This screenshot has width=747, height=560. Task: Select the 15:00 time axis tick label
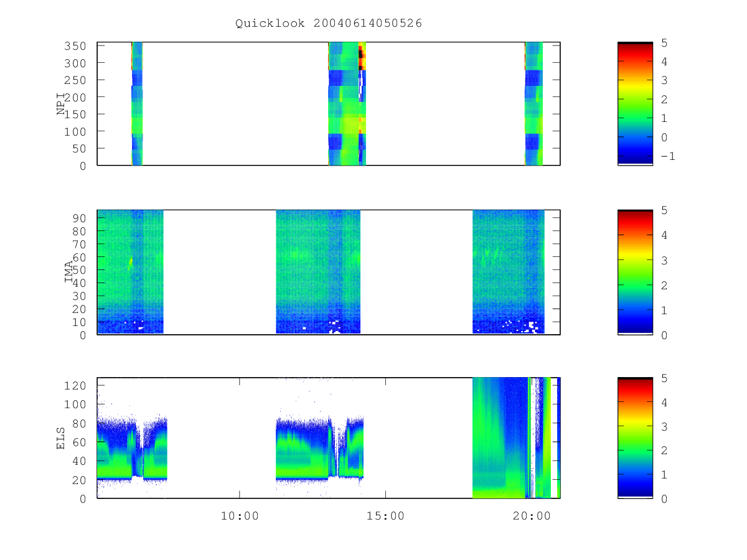tap(385, 516)
